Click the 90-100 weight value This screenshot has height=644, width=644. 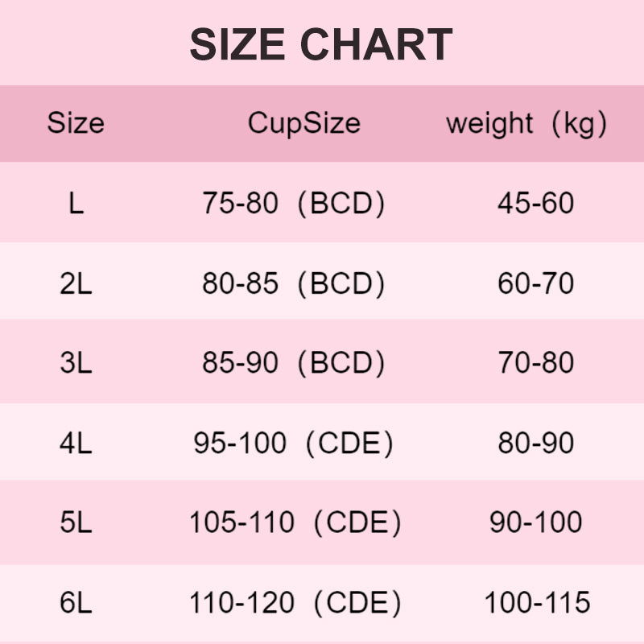(x=535, y=522)
